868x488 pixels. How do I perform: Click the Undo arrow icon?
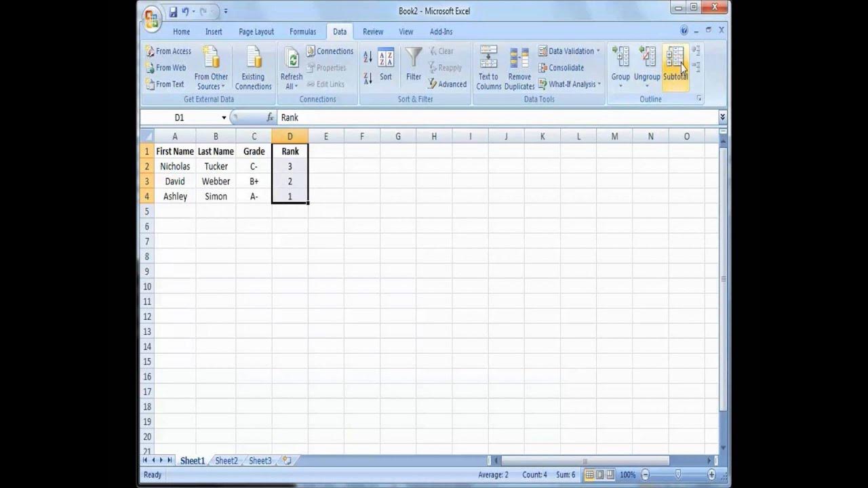(185, 12)
